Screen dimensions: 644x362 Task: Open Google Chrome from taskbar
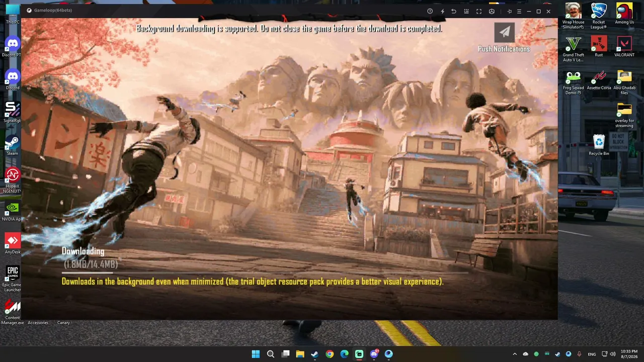[330, 354]
